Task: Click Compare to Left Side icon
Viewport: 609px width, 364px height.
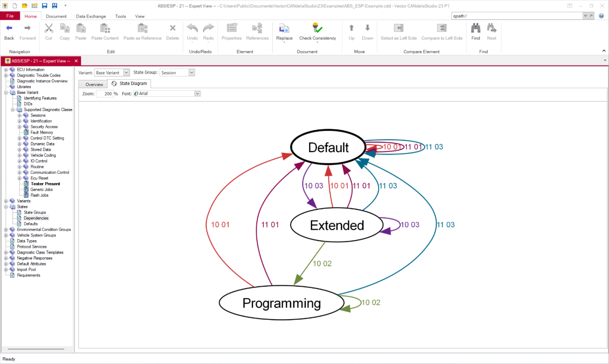Action: point(442,28)
